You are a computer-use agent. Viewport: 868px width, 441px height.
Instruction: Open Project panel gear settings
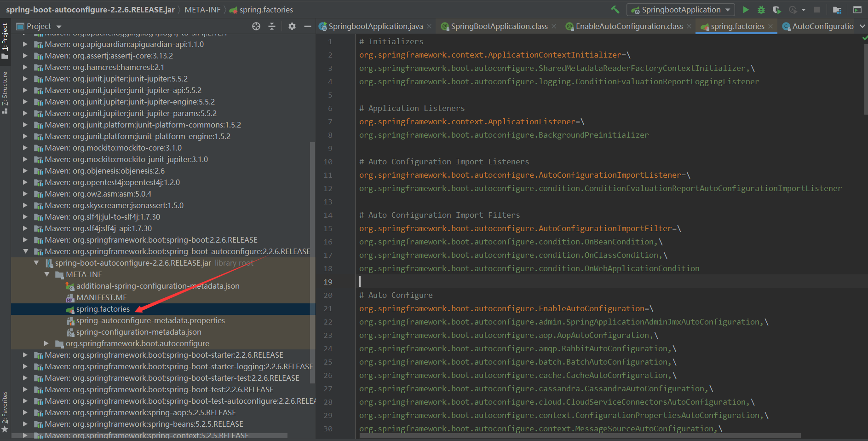[292, 26]
